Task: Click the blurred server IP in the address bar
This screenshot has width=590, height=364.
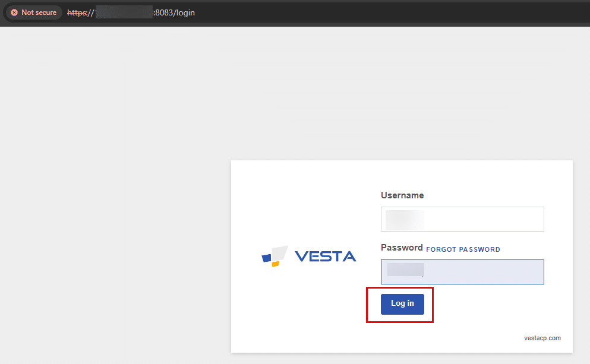Action: coord(122,12)
